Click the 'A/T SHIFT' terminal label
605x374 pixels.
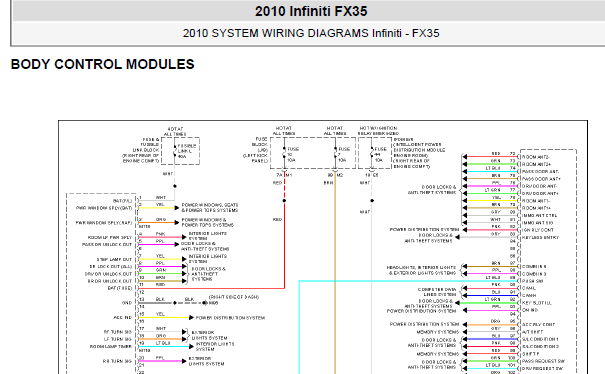click(x=532, y=332)
